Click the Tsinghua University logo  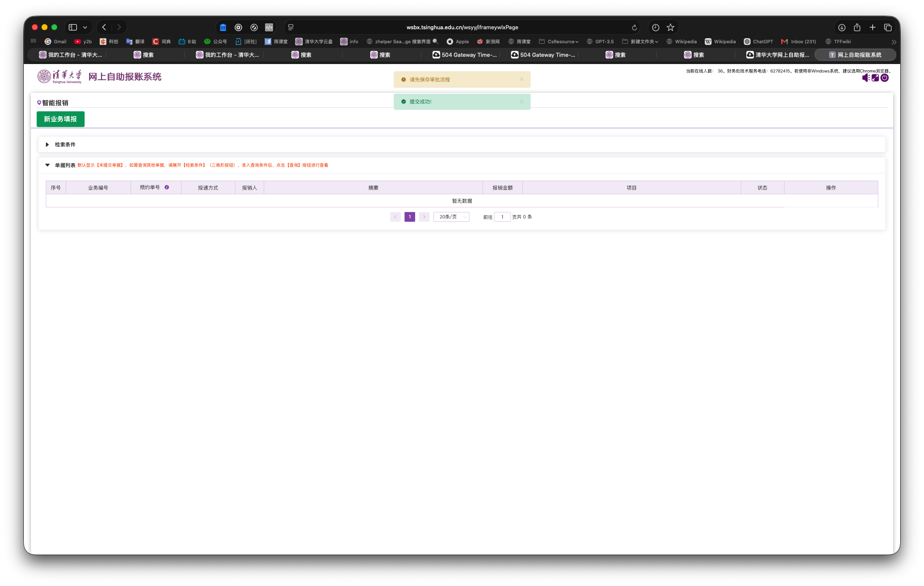59,76
